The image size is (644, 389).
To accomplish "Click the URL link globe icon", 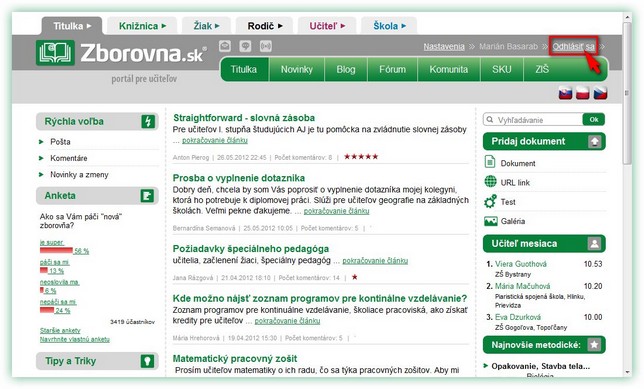I will (x=490, y=181).
